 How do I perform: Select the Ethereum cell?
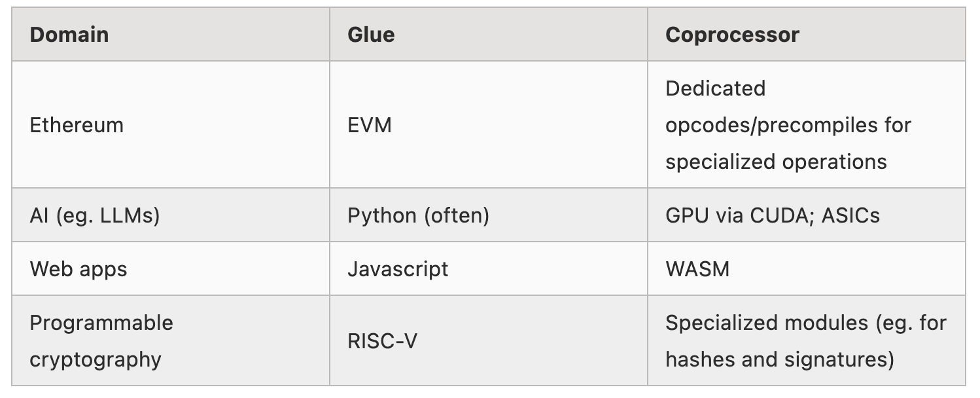[77, 125]
